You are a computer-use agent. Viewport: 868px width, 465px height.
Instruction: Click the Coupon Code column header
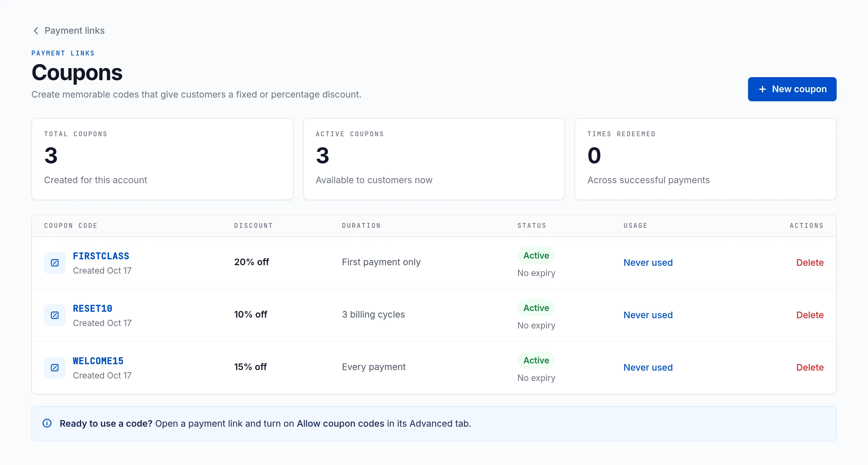pos(71,225)
